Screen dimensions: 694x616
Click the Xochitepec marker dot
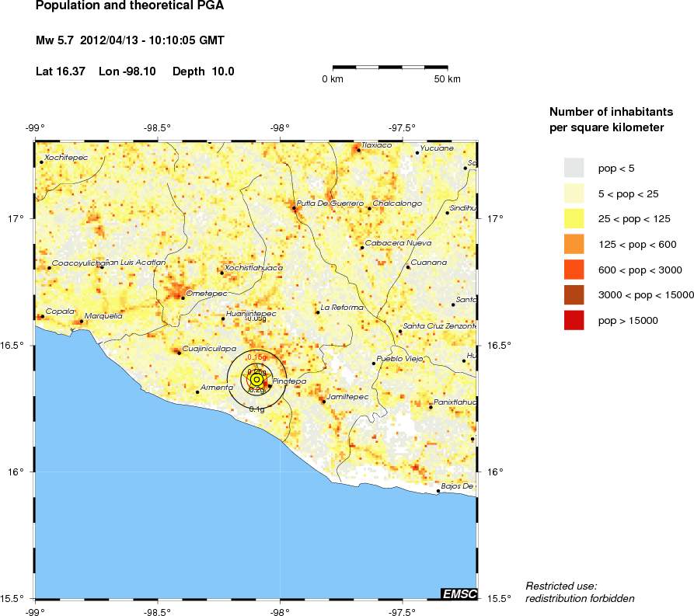[x=41, y=162]
